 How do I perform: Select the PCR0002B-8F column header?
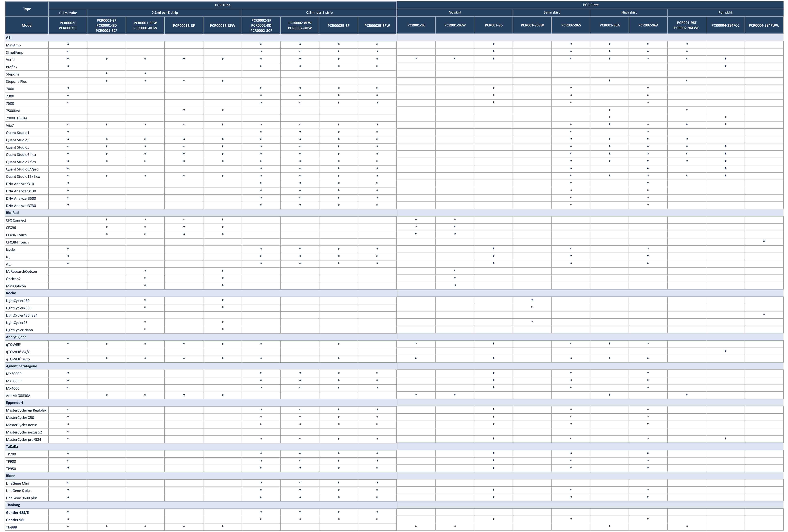(338, 25)
